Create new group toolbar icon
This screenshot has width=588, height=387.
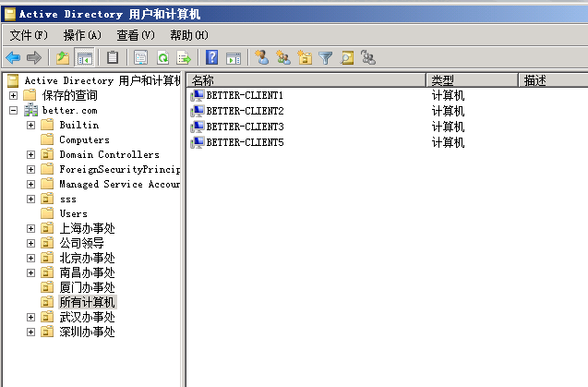[283, 57]
